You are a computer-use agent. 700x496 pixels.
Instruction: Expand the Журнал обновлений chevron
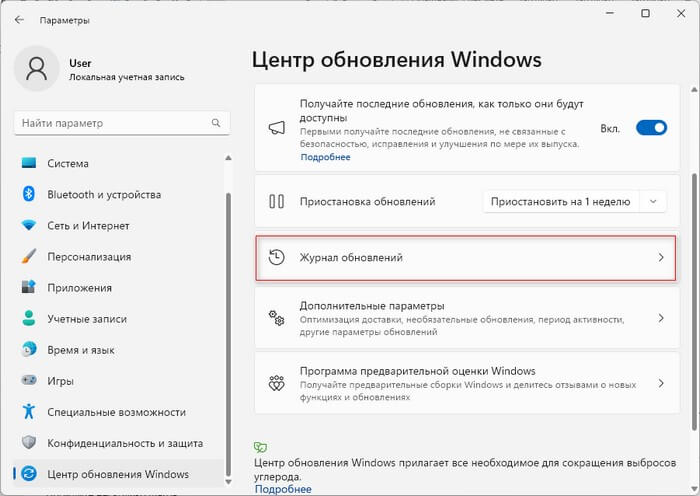pos(660,258)
